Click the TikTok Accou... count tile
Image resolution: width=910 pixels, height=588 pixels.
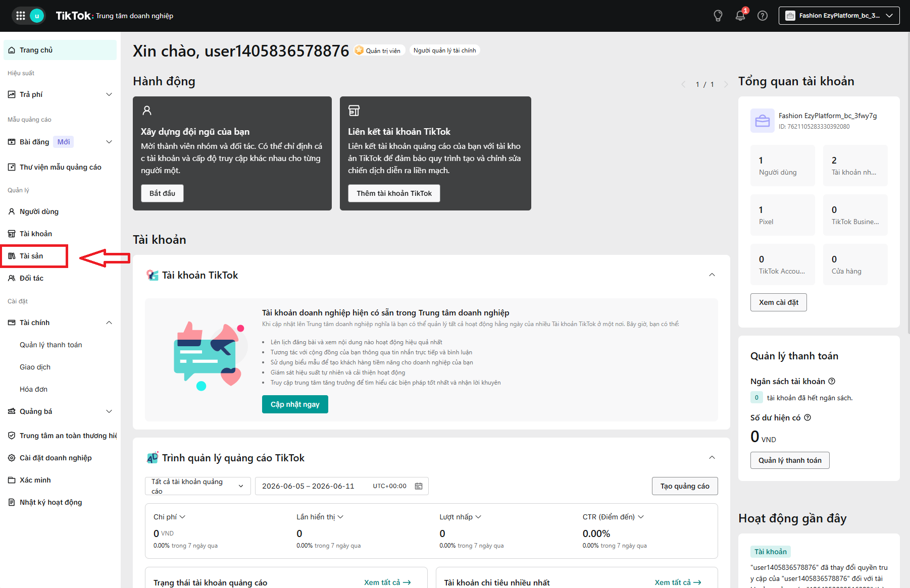783,264
